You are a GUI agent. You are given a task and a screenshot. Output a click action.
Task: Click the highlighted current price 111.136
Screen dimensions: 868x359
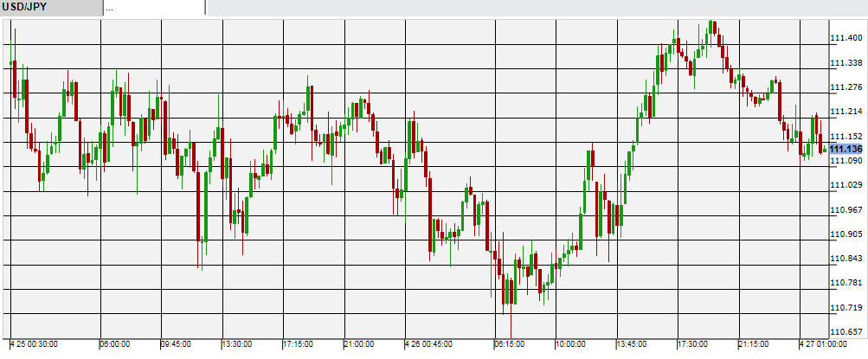point(846,149)
